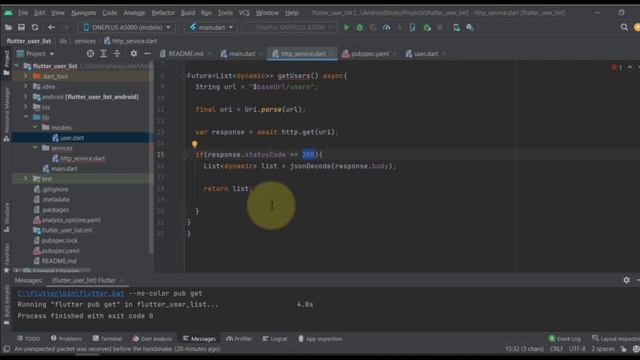The image size is (640, 360).
Task: Click the Open file folder toolbar icon
Action: (8, 27)
